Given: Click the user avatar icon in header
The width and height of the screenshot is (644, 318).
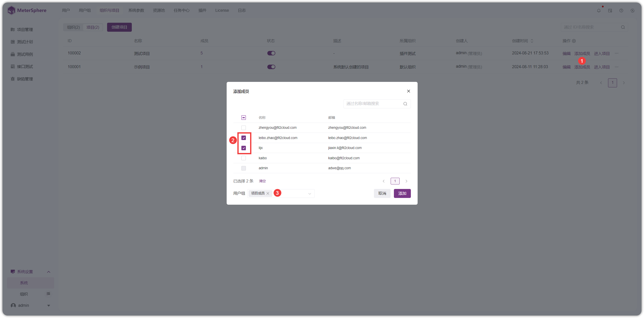Looking at the screenshot, I should point(633,10).
